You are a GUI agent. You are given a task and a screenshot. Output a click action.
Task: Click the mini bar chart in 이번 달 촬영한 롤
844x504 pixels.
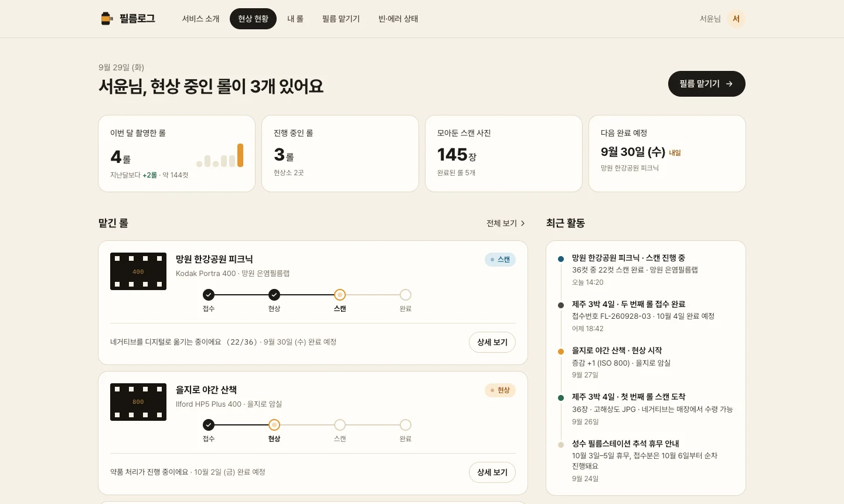(x=220, y=155)
